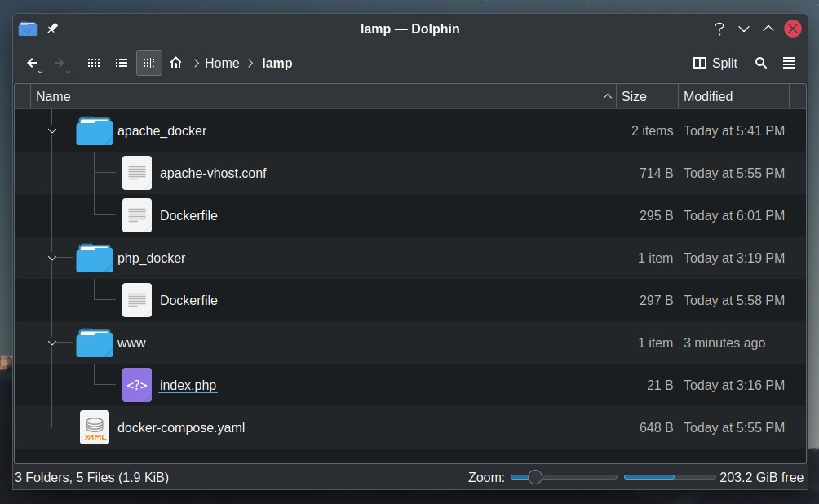This screenshot has height=504, width=819.
Task: Click the sort direction arrow in Name header
Action: tap(607, 96)
